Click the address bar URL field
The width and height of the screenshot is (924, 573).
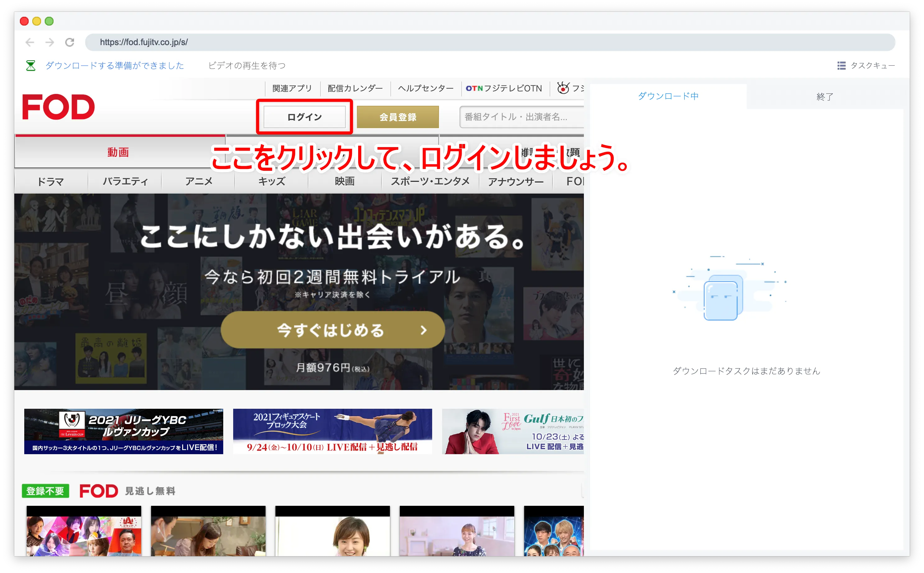pyautogui.click(x=490, y=42)
